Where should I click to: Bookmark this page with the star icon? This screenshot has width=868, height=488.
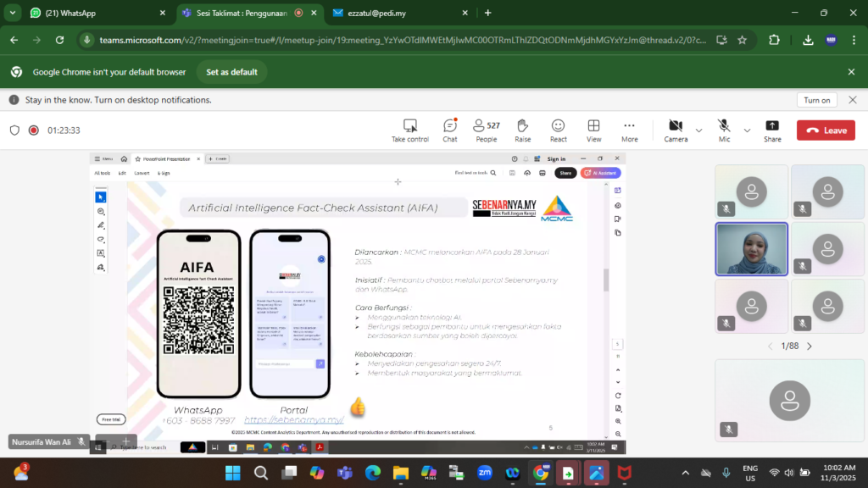[743, 40]
